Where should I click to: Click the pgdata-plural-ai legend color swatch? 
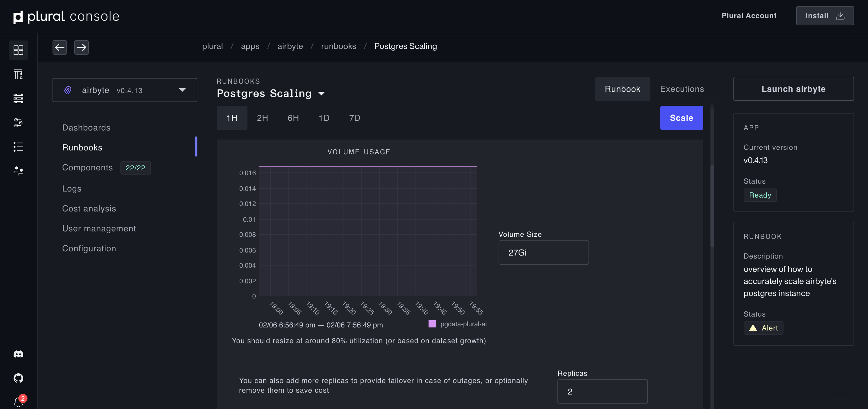pos(432,324)
